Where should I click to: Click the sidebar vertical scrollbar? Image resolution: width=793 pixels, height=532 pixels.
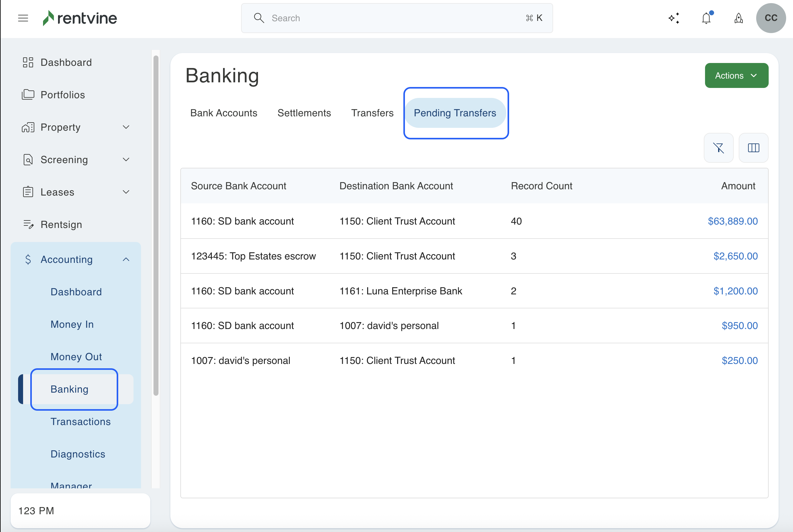tap(156, 226)
